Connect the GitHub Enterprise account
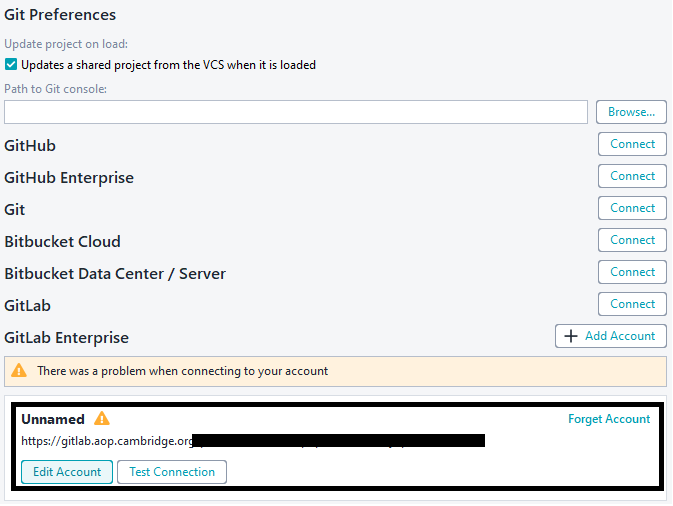 [x=632, y=176]
